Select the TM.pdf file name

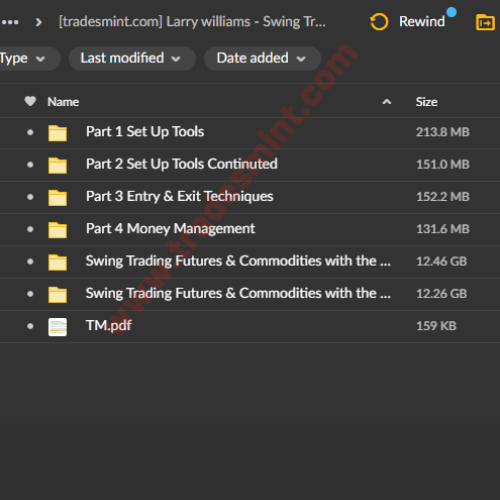(x=109, y=326)
